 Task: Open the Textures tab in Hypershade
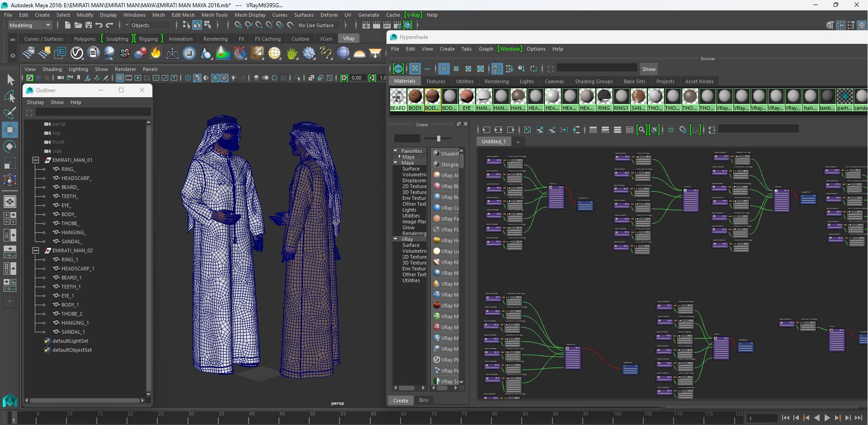(x=435, y=81)
